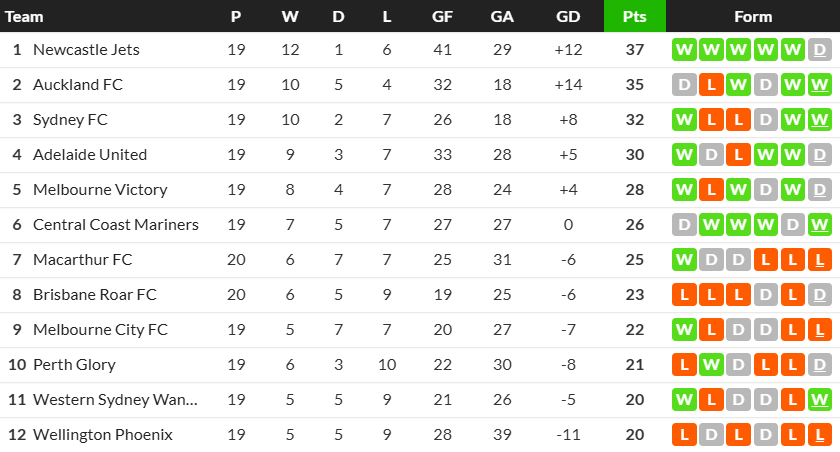
Task: Click Newcastle Jets' latest underlined D form badge
Action: coord(820,50)
